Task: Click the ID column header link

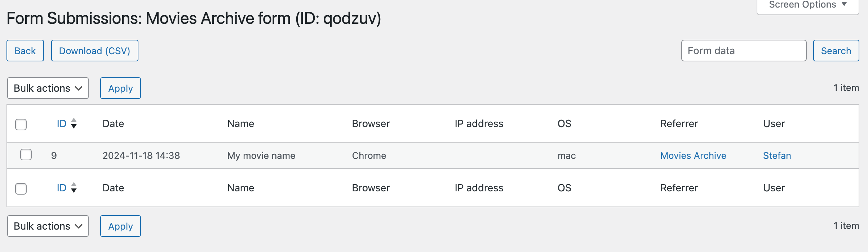Action: pyautogui.click(x=62, y=124)
